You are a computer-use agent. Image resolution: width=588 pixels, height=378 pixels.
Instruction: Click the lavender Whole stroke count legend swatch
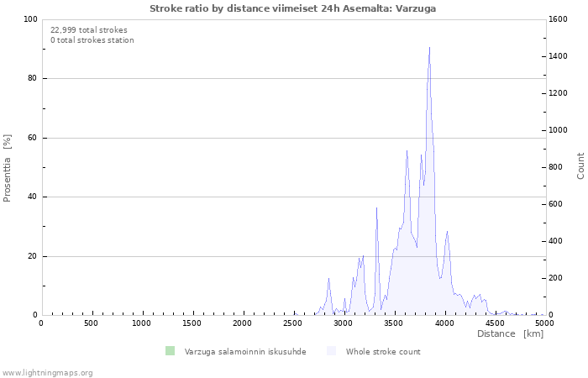pos(331,351)
